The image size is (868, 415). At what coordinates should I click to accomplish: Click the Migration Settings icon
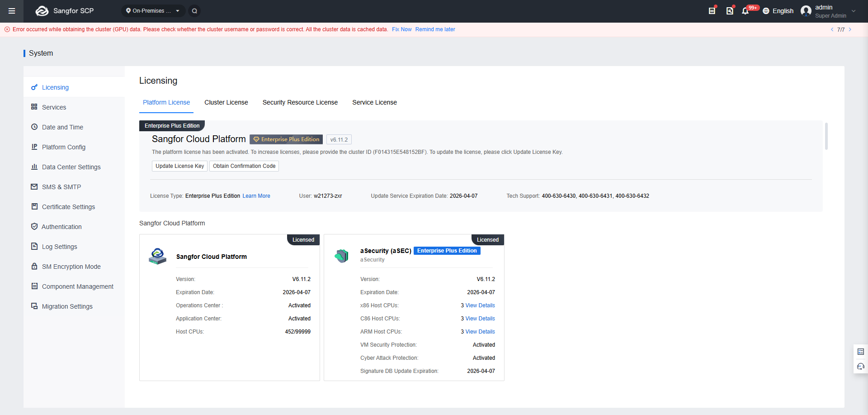coord(34,306)
